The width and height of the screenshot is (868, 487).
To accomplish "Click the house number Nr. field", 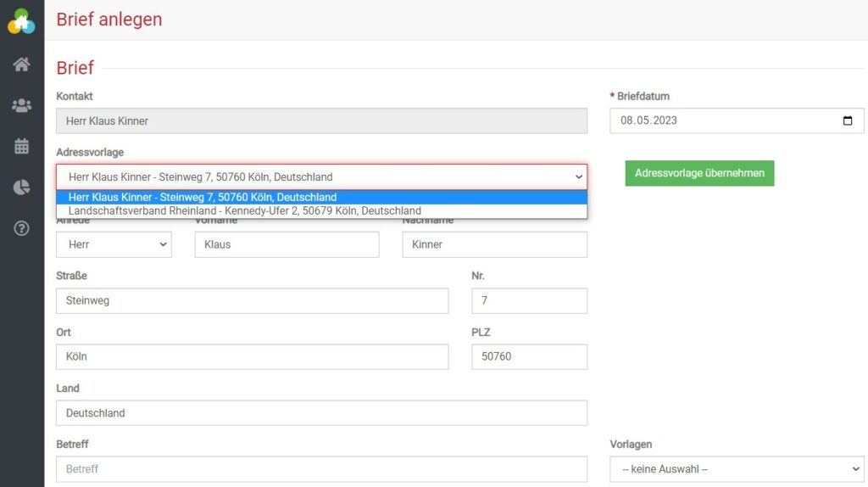I will click(529, 300).
